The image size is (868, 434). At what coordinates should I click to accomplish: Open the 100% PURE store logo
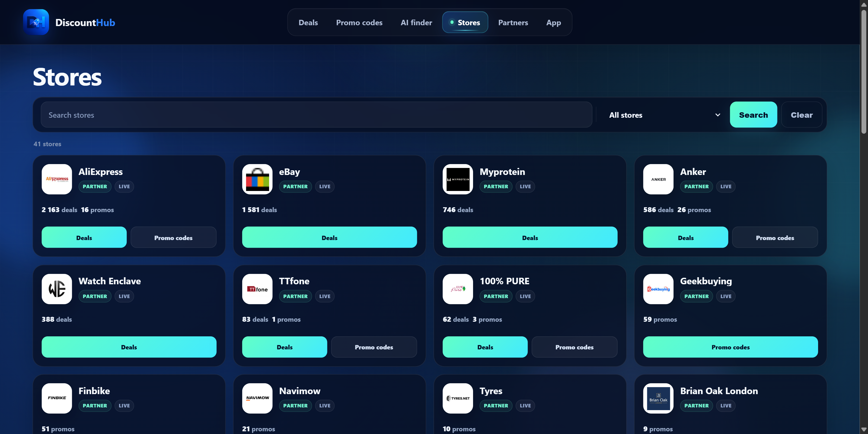point(458,289)
